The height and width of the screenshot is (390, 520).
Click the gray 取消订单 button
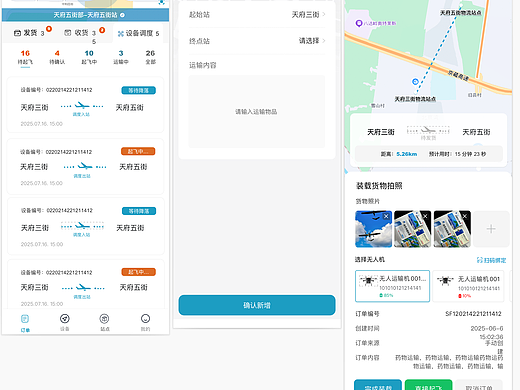pos(479,385)
